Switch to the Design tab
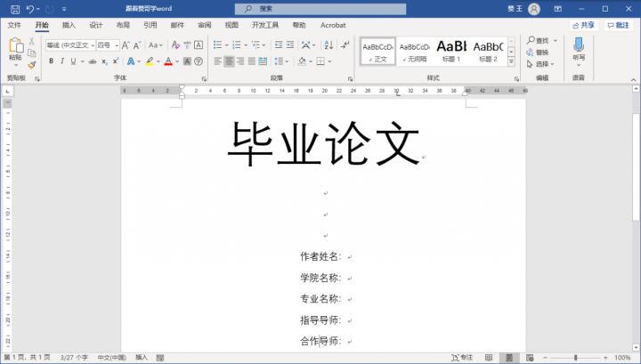 tap(96, 25)
